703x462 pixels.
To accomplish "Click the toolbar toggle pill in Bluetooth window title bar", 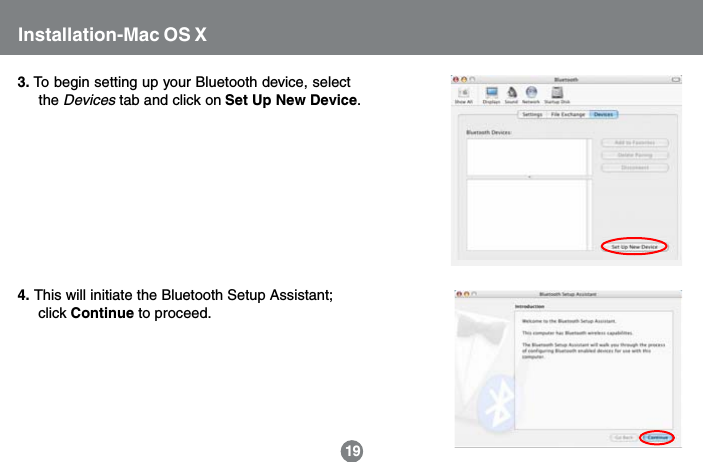I will click(676, 79).
